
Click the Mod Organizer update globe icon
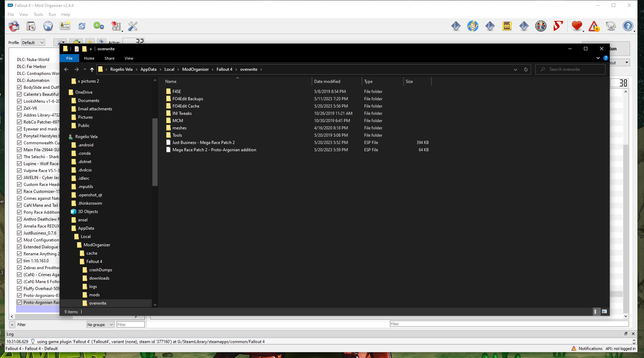click(611, 26)
